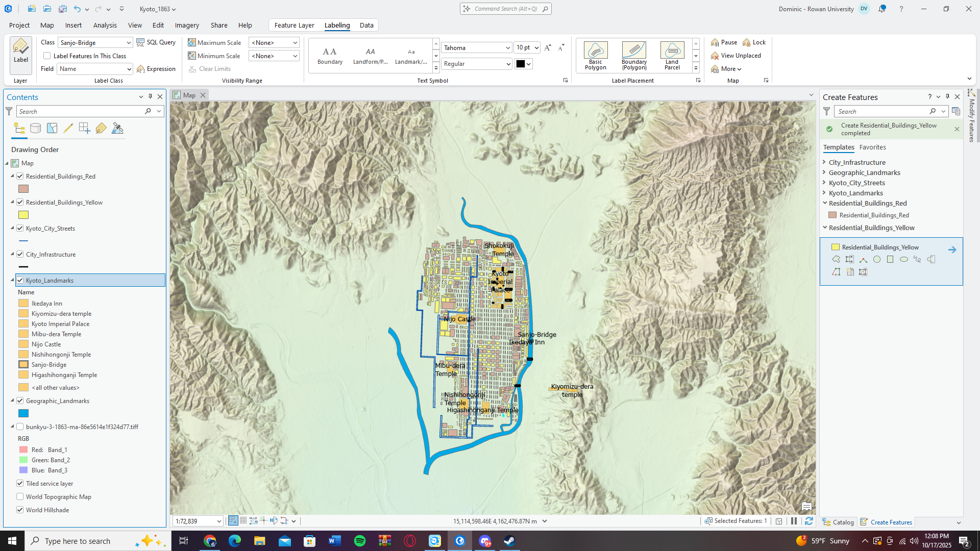Switch to Favorites tab in Create Features
980x551 pixels.
click(872, 147)
